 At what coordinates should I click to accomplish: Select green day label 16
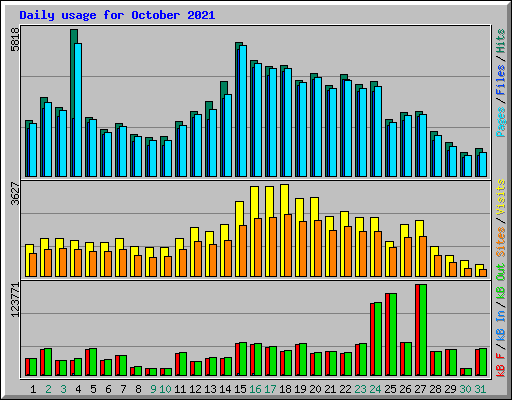255,389
